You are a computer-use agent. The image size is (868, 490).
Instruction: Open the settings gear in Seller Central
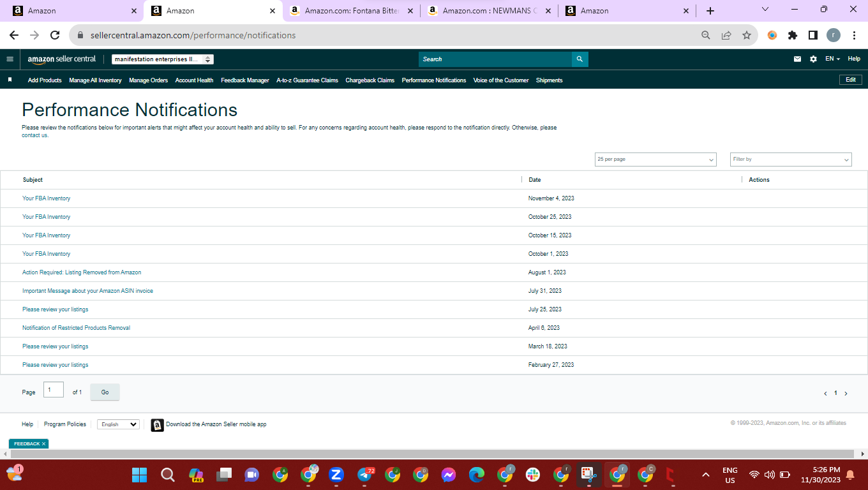(x=813, y=59)
